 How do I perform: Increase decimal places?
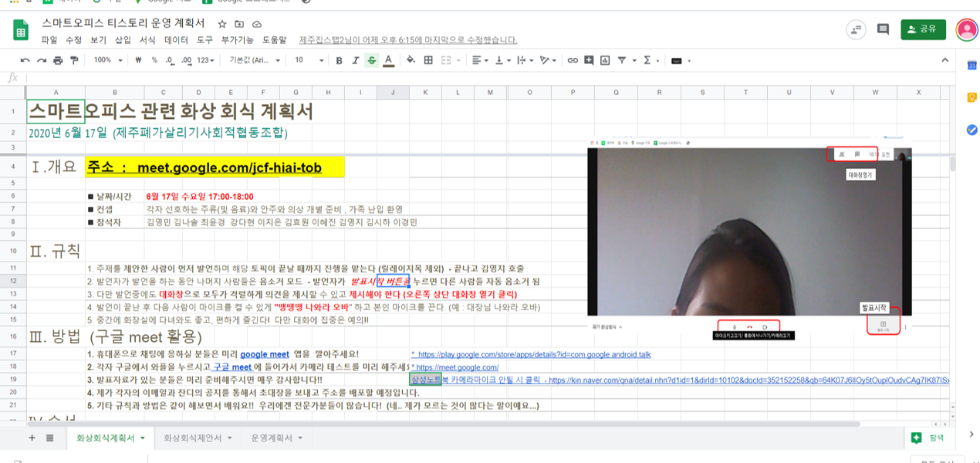[x=186, y=60]
